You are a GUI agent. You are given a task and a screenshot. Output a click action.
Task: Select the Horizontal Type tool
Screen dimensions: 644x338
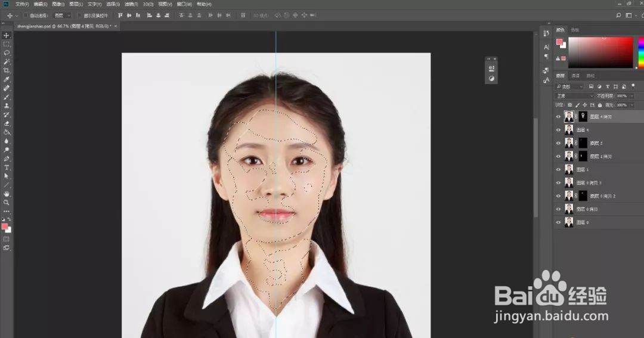tap(6, 168)
